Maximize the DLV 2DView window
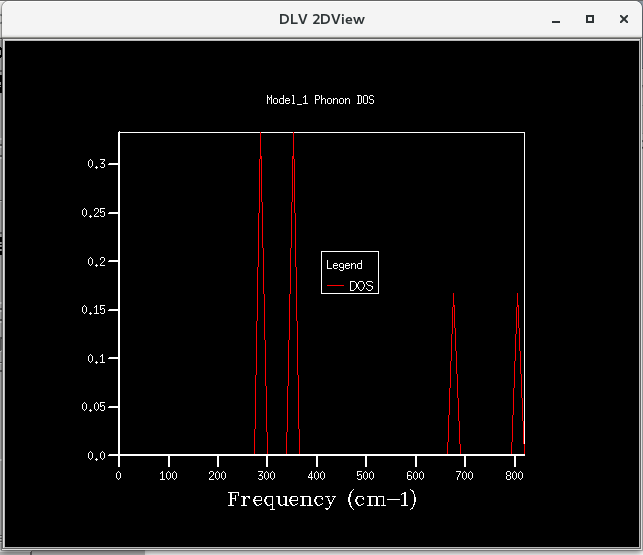 click(590, 19)
